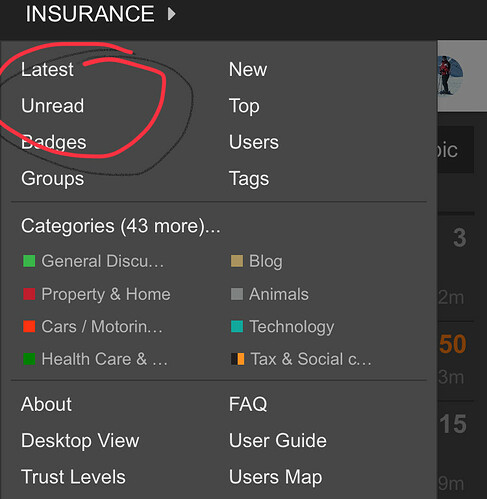Click the user avatar thumbnail

pos(450,75)
